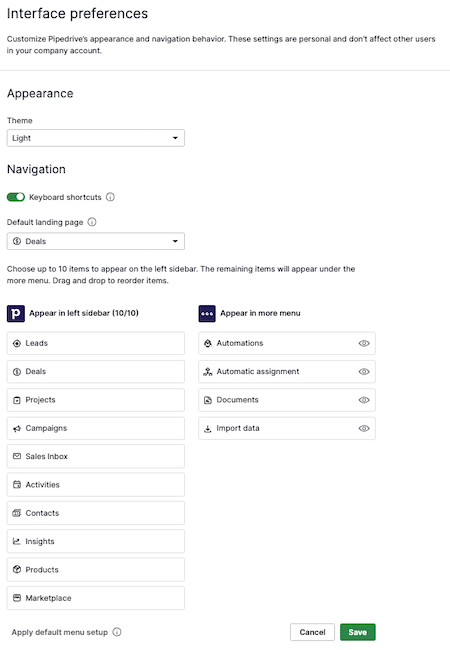Image resolution: width=450 pixels, height=650 pixels.
Task: Click the Campaigns megaphone icon
Action: click(x=17, y=428)
